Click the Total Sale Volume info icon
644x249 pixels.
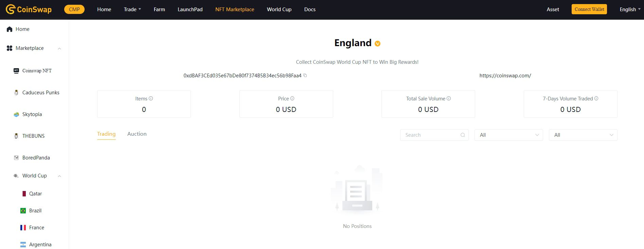tap(449, 98)
